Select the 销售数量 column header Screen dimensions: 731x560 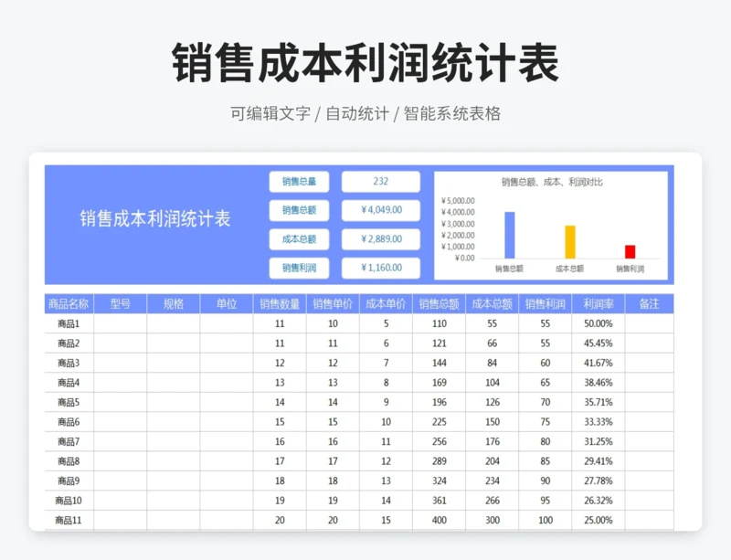pos(280,304)
